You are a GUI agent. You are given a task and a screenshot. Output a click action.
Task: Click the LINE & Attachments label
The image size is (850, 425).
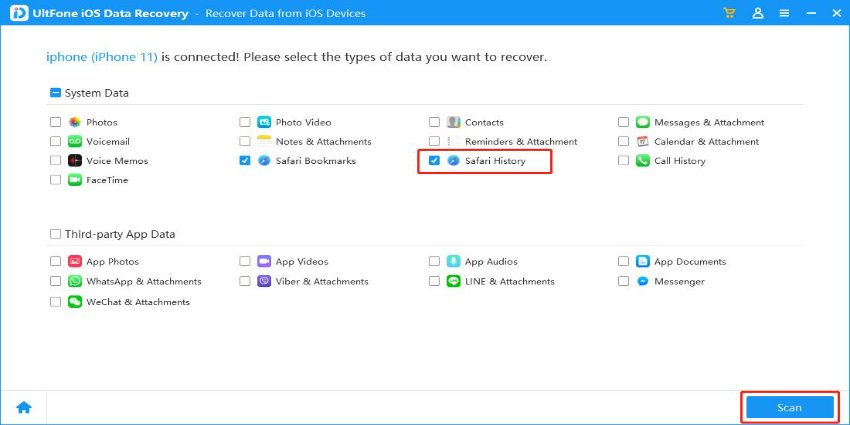(509, 282)
